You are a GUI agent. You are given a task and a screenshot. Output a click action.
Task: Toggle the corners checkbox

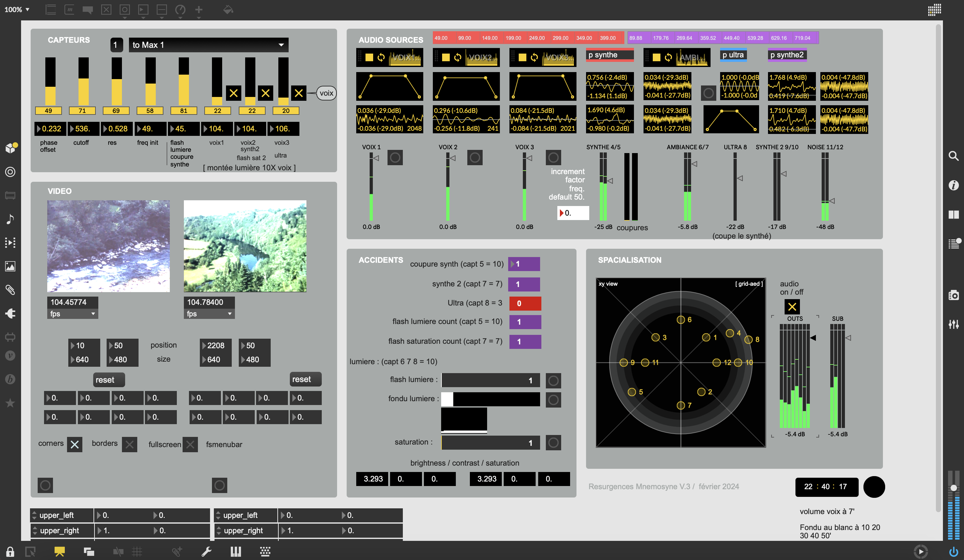pyautogui.click(x=75, y=444)
